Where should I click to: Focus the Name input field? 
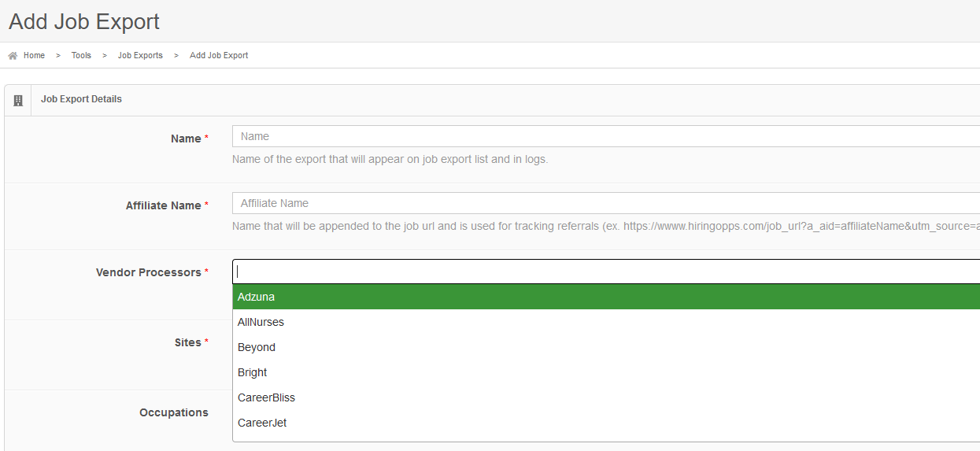[x=606, y=136]
